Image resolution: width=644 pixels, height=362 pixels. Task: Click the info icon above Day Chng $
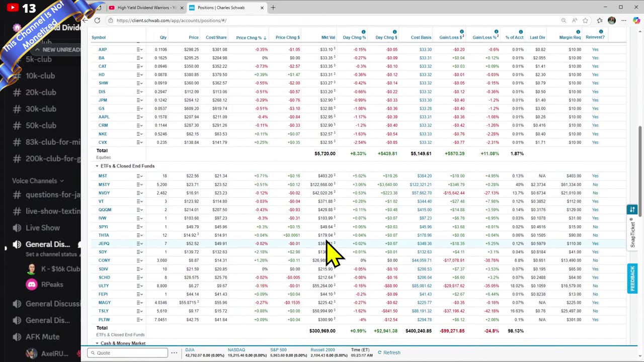394,32
